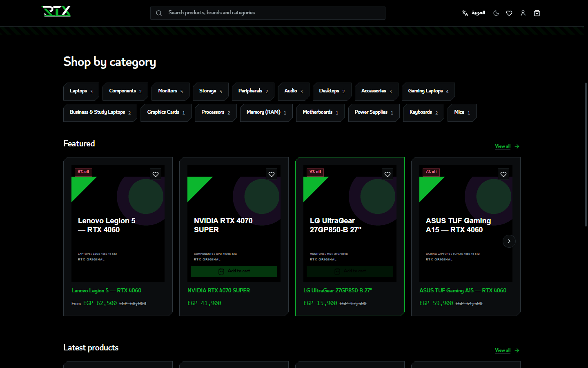The width and height of the screenshot is (588, 368).
Task: Go to the Accessories category
Action: click(x=376, y=91)
